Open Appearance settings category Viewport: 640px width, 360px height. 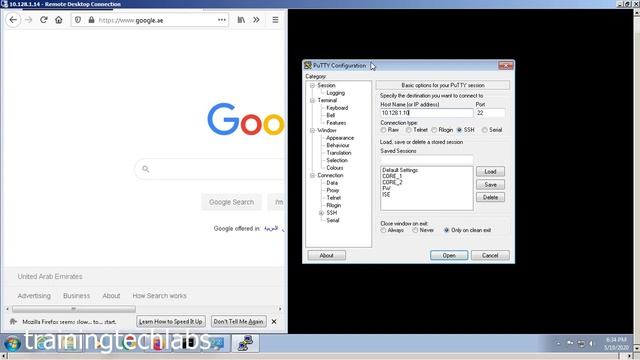tap(340, 138)
